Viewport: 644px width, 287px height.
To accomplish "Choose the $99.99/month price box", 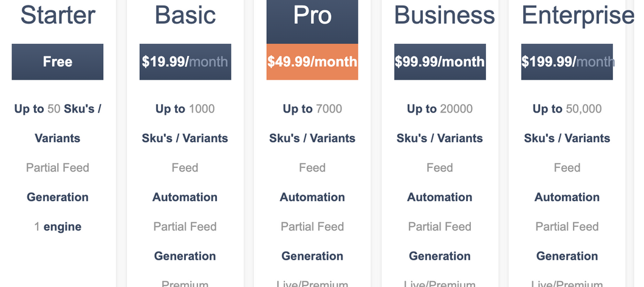I will pos(440,61).
